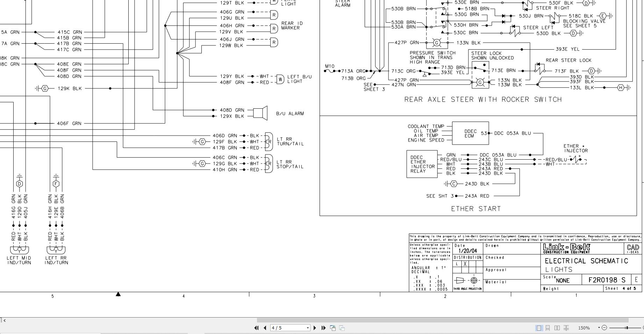Open the zoom level dropdown next to 150%
Image resolution: width=644 pixels, height=334 pixels.
tap(599, 328)
